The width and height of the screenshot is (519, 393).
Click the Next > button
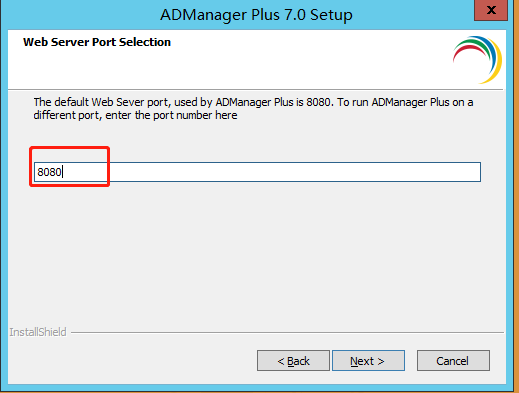coord(368,360)
